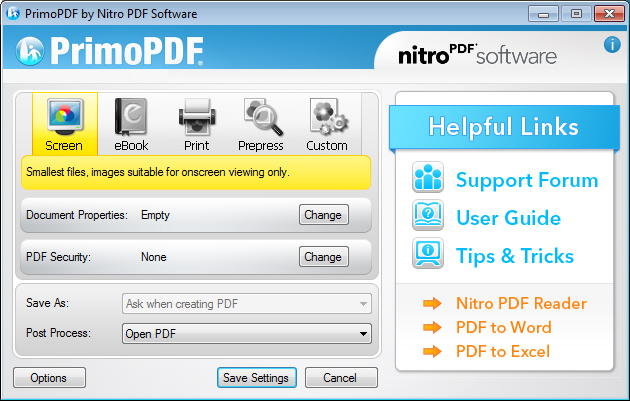This screenshot has height=401, width=630.
Task: Follow the Nitro PDF Reader link
Action: point(522,303)
